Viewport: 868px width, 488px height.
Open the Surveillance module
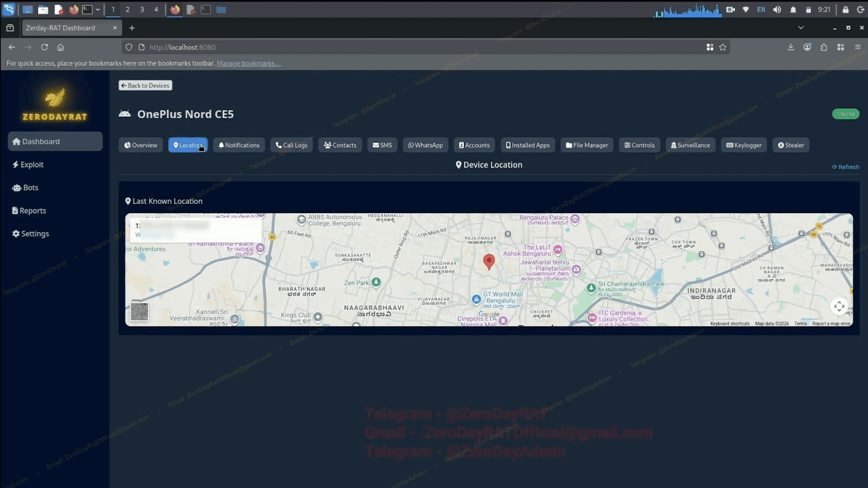(690, 145)
